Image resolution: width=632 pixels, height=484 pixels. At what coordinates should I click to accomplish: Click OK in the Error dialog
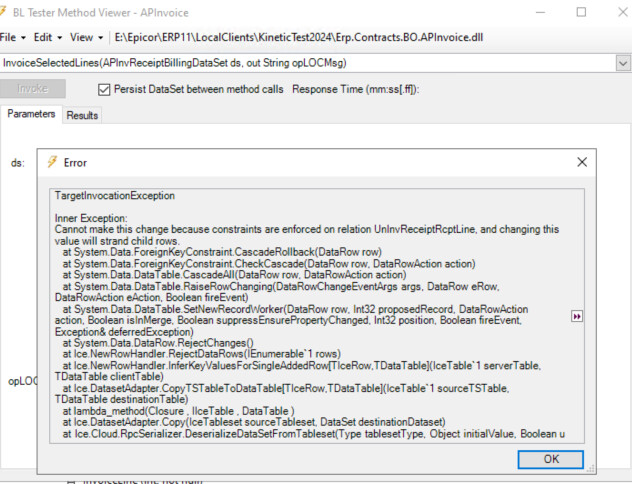click(551, 459)
